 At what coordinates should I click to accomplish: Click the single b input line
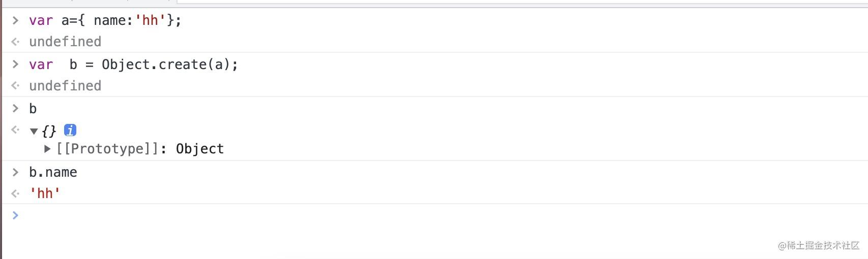(x=33, y=109)
